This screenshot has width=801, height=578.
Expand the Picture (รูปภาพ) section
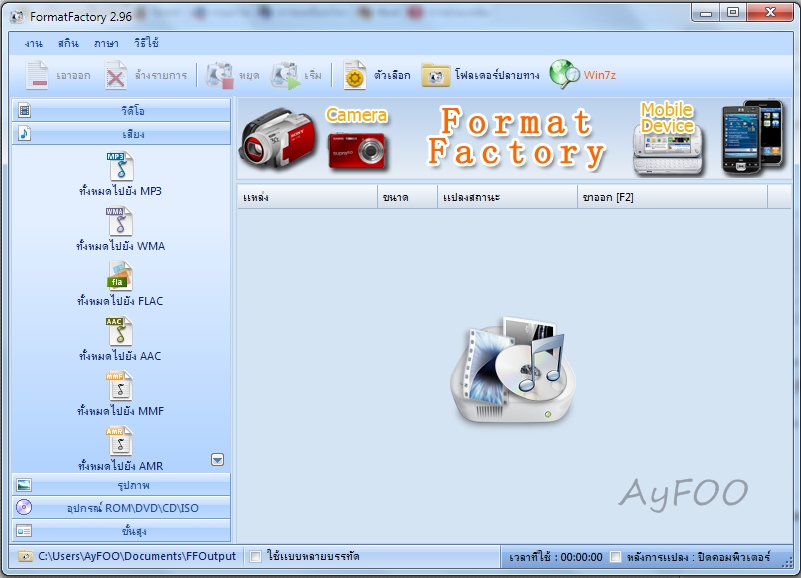[122, 485]
